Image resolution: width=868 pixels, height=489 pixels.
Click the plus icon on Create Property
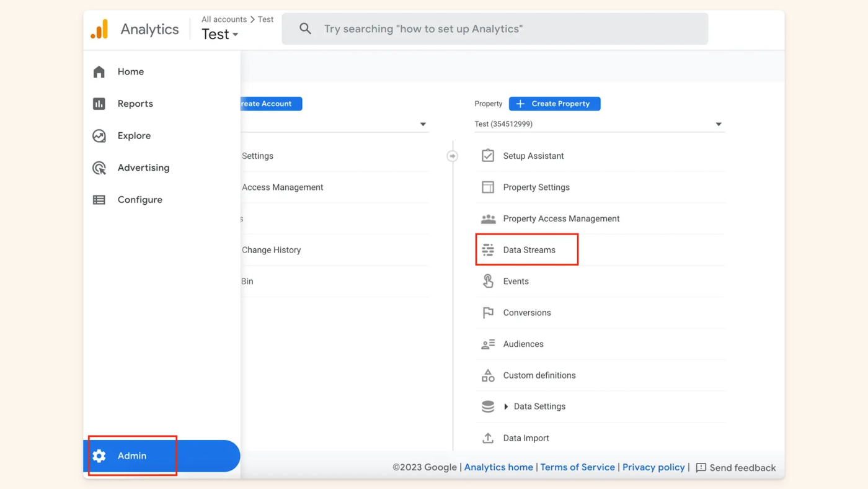point(520,104)
